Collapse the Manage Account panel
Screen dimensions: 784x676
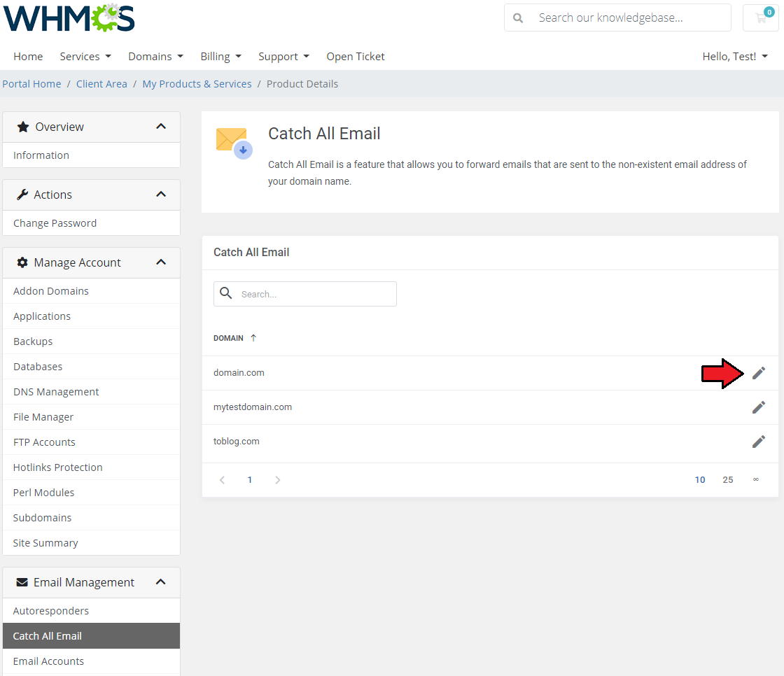click(x=161, y=262)
